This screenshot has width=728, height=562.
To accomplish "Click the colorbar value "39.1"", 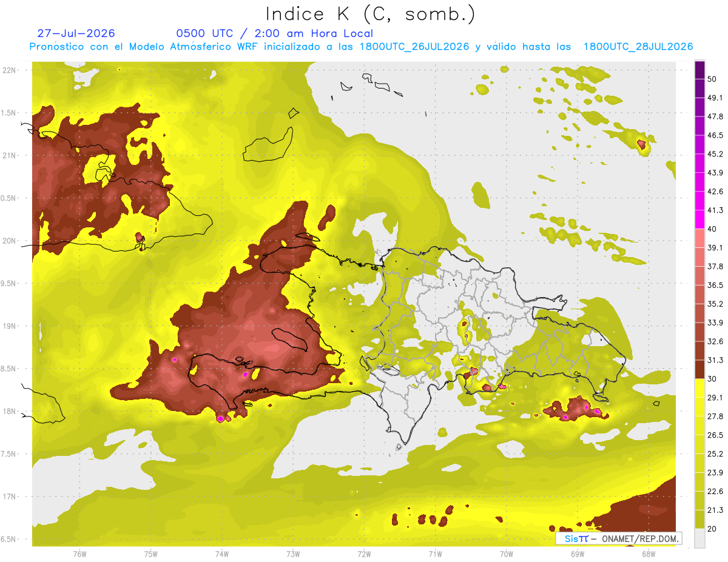I will coord(715,248).
